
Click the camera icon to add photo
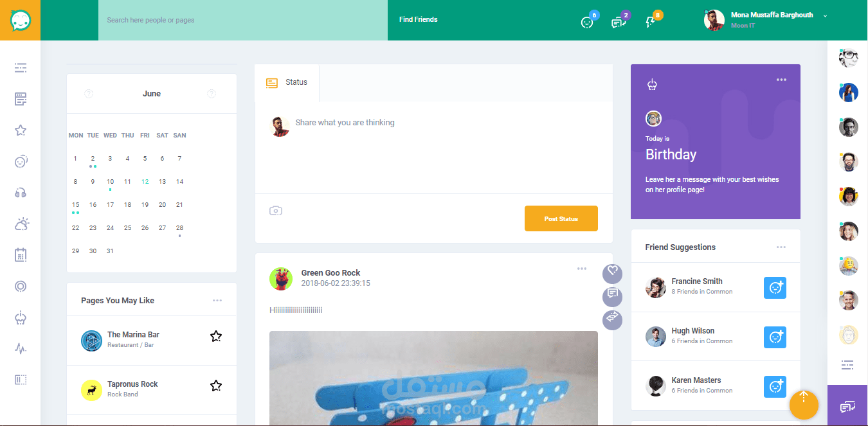click(x=276, y=211)
